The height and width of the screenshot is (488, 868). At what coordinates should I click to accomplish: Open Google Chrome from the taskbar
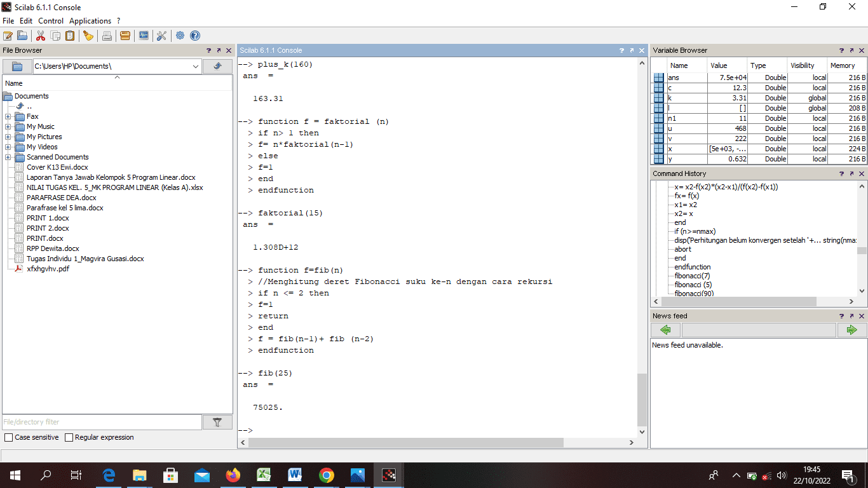click(327, 475)
